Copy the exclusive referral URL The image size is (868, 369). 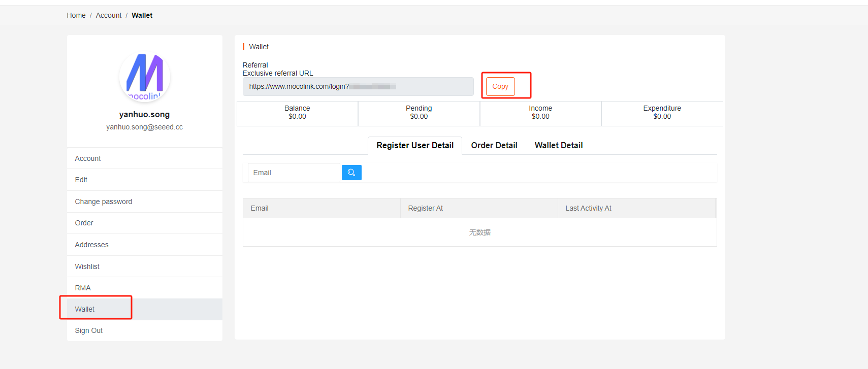tap(500, 86)
